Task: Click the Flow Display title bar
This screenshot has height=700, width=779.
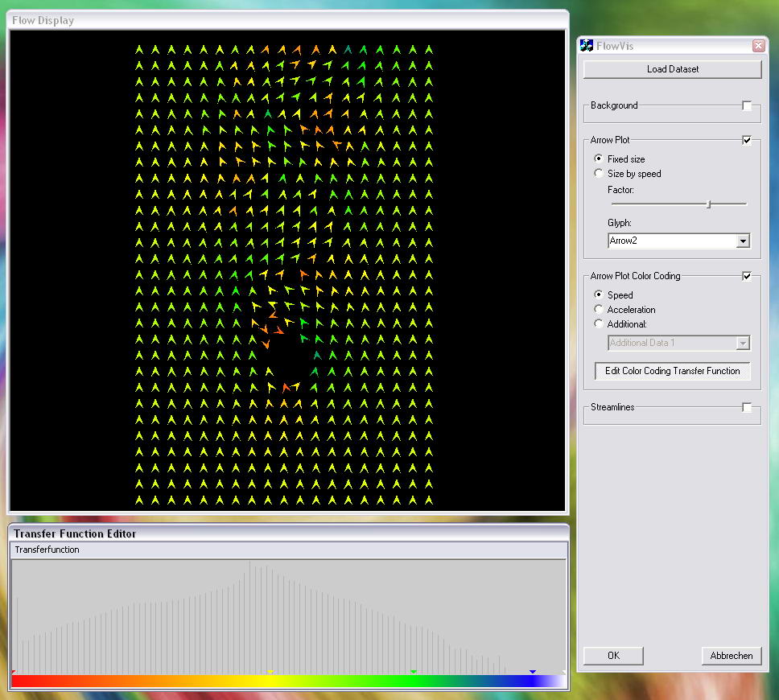Action: (x=287, y=20)
